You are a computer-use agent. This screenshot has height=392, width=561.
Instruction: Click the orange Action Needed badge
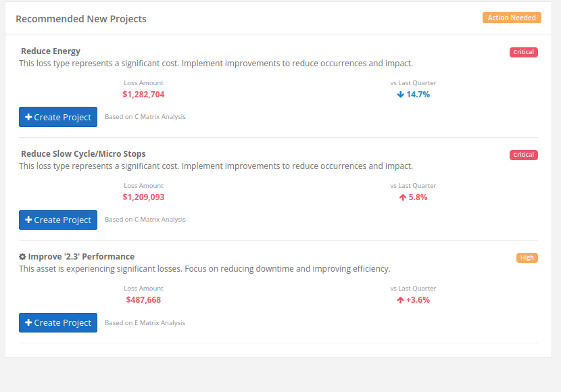pos(512,18)
